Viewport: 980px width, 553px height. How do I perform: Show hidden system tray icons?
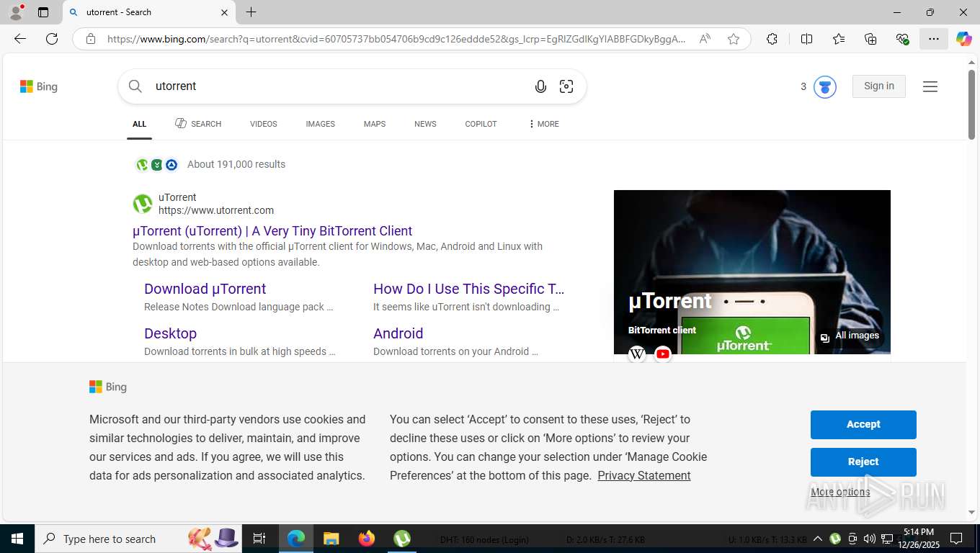[x=818, y=539]
